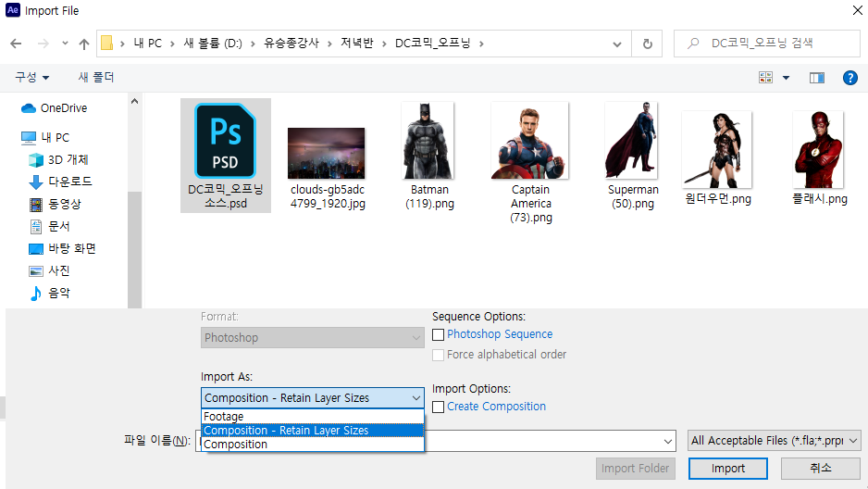Viewport: 868px width, 489px height.
Task: Select 내 PC in the navigation pane
Action: click(45, 137)
